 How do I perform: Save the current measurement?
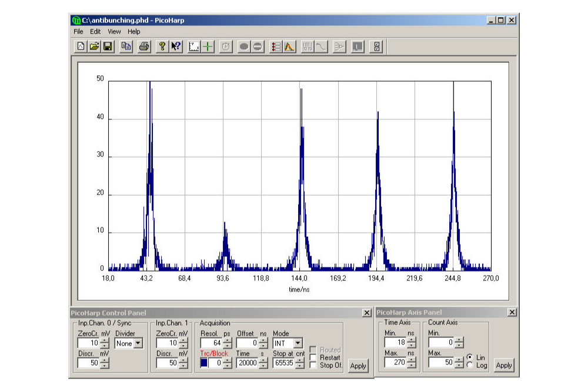[x=108, y=47]
